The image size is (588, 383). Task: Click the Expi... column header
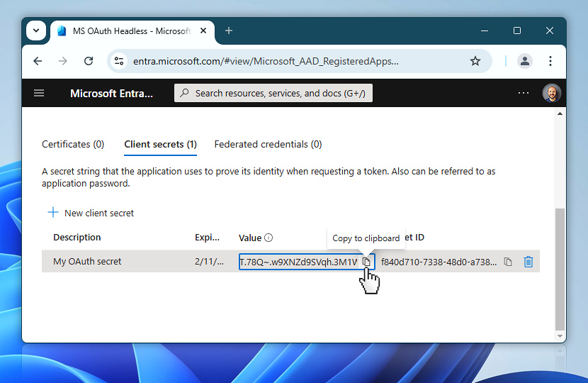pos(207,238)
